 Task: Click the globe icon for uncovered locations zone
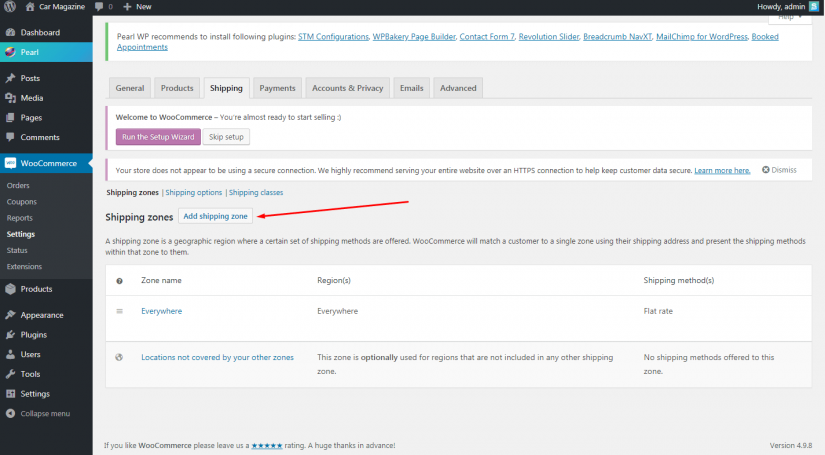coord(119,357)
